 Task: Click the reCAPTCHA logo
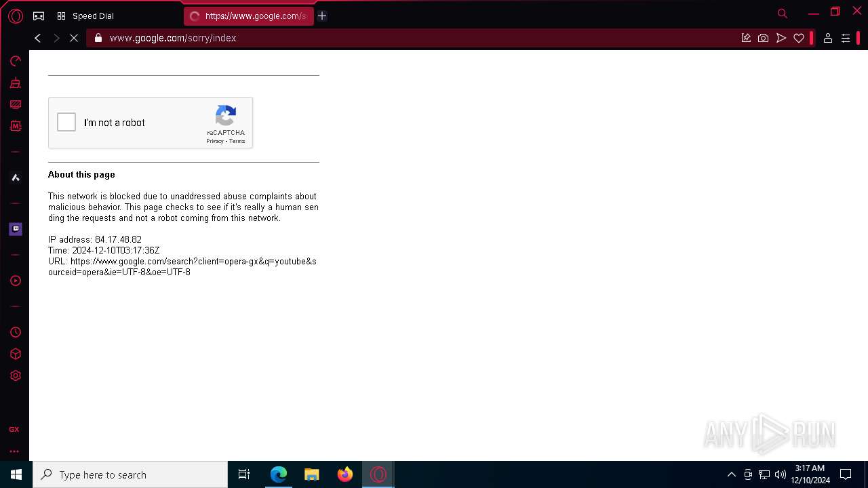coord(226,115)
